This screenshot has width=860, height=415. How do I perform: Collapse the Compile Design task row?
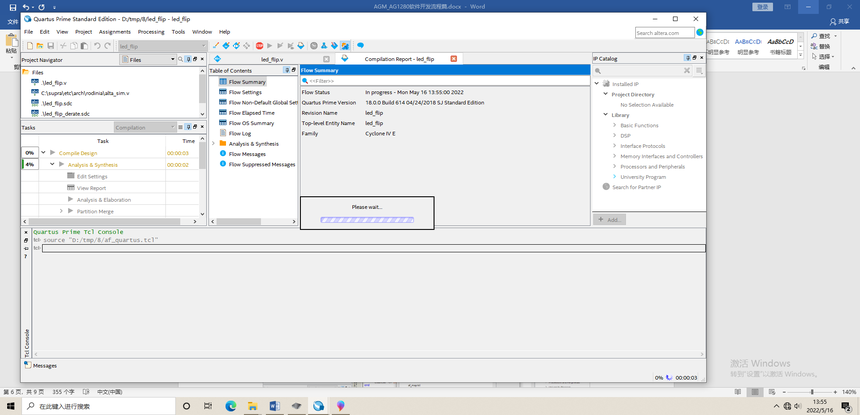tap(43, 152)
